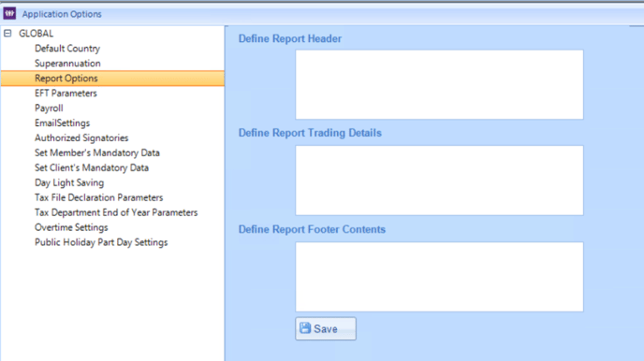Viewport: 644px width, 361px height.
Task: Open Public Holiday Part Day Settings
Action: [101, 242]
